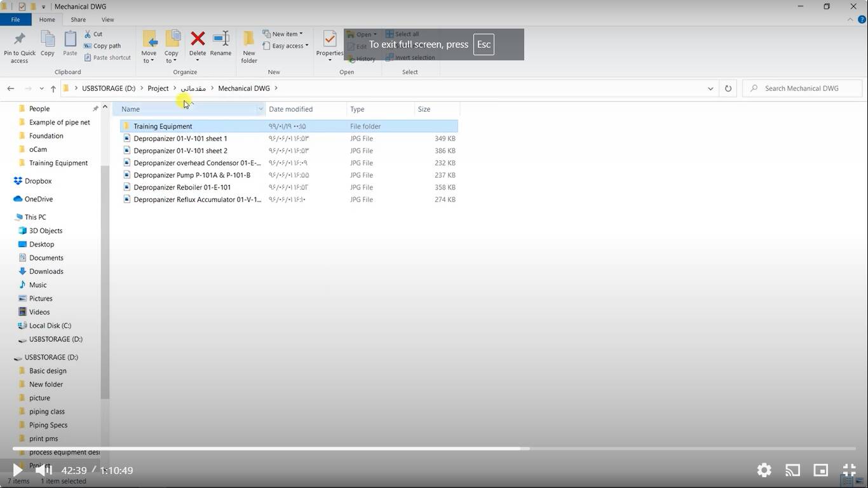Open the File tab
Image resolution: width=868 pixels, height=488 pixels.
click(15, 20)
